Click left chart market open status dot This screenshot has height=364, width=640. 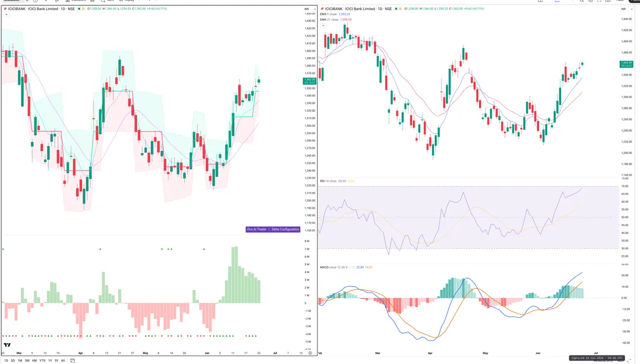[x=80, y=9]
